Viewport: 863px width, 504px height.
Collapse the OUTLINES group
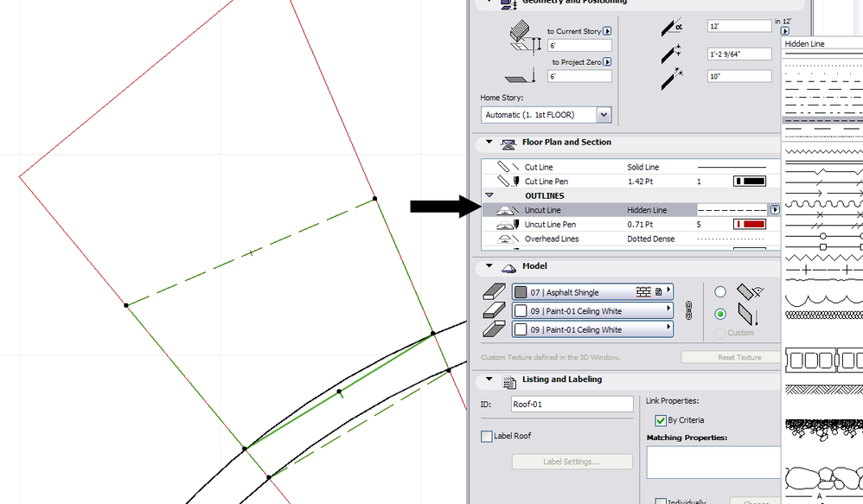click(x=489, y=195)
